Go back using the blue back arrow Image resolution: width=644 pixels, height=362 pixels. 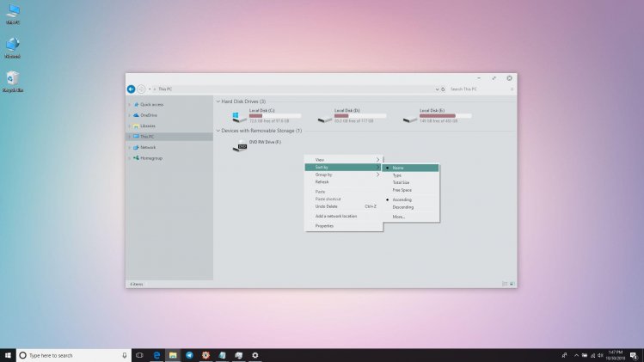pos(131,89)
